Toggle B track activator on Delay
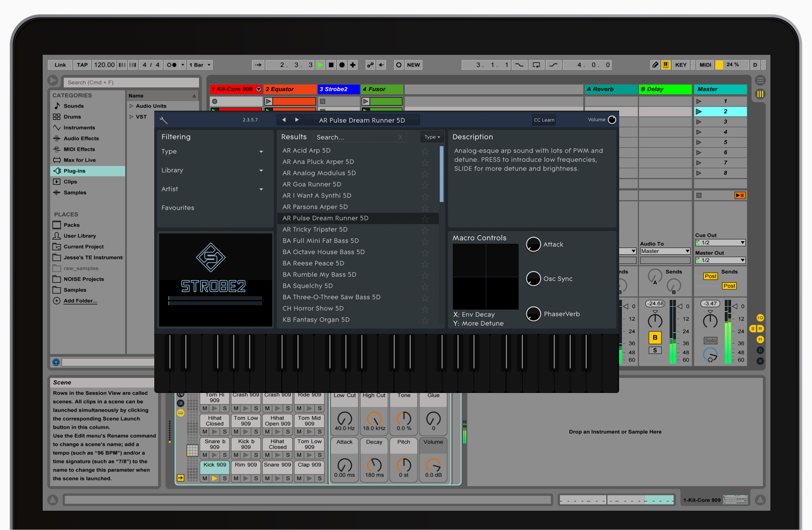Screen dimensions: 812x530 655,338
